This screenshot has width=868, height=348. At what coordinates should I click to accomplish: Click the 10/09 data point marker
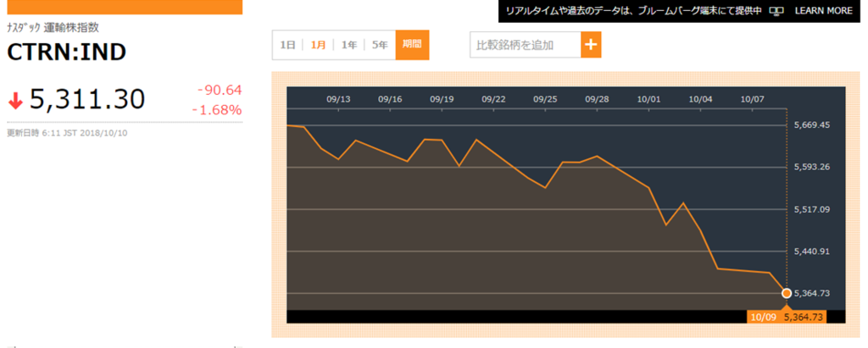click(786, 293)
